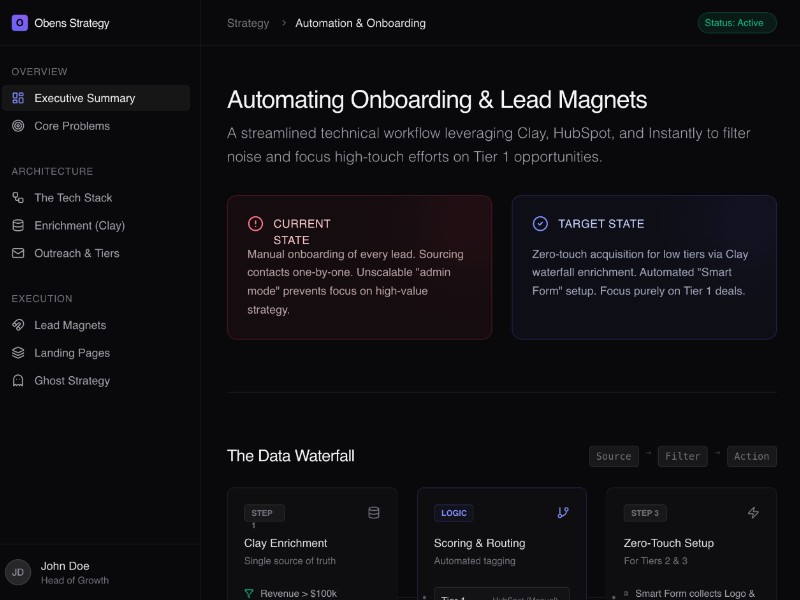This screenshot has width=800, height=600.
Task: Click the Filter stage label
Action: (x=682, y=456)
